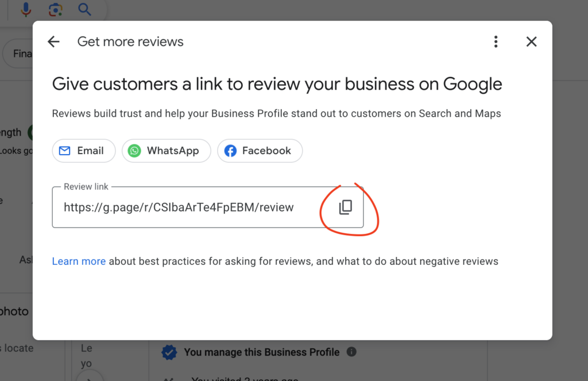Close the Get more reviews dialog
The height and width of the screenshot is (381, 588).
click(532, 41)
